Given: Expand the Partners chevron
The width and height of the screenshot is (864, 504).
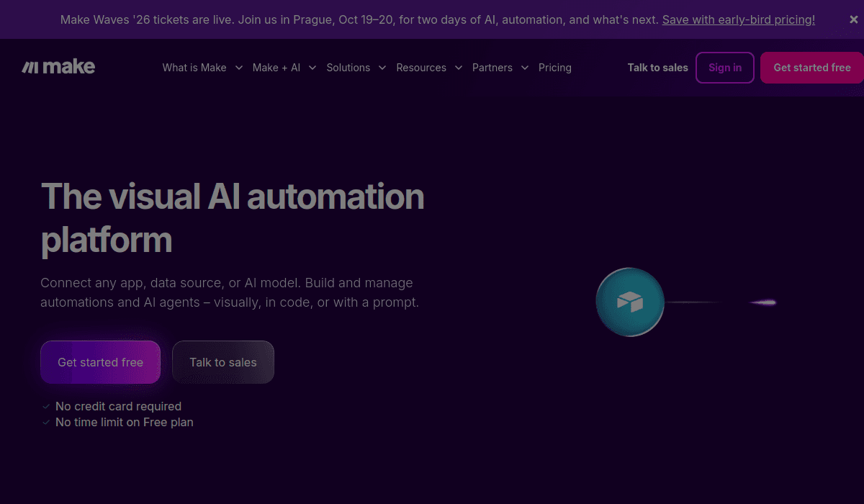Looking at the screenshot, I should click(x=524, y=68).
